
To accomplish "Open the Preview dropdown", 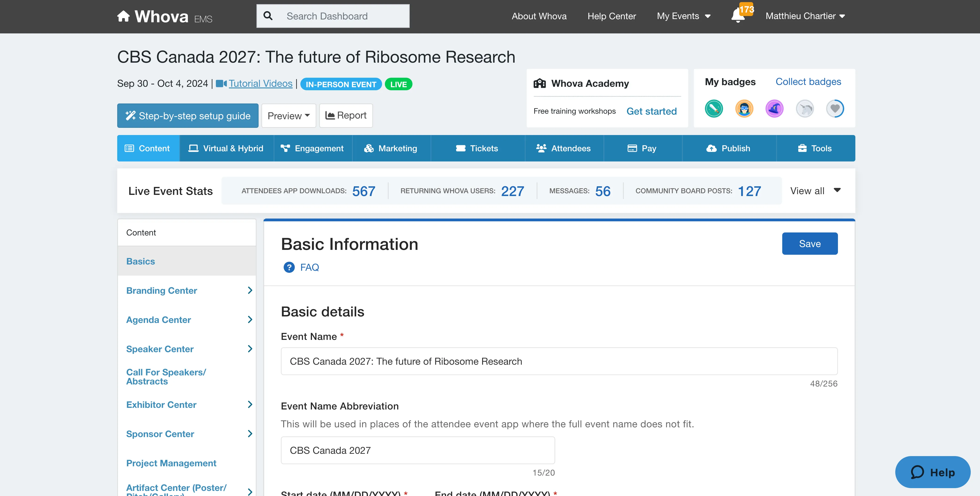I will point(289,116).
